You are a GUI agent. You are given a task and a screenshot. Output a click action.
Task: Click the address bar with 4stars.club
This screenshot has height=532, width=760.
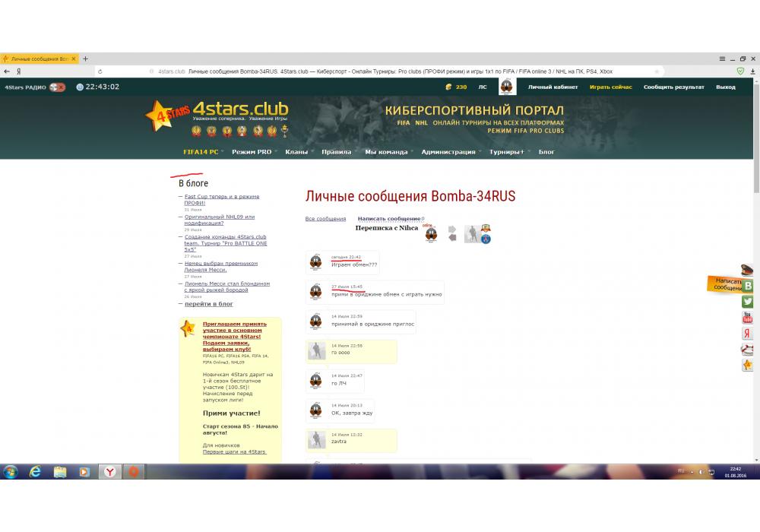pos(378,71)
